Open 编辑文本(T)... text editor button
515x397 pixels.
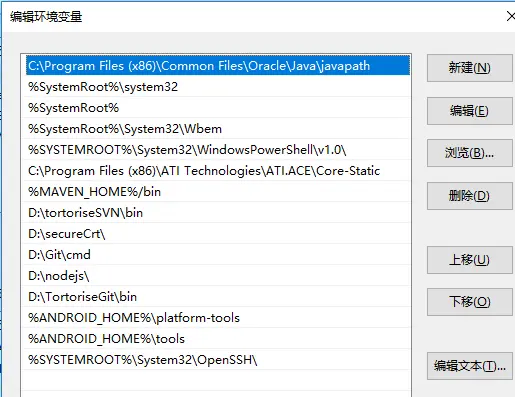pos(469,366)
